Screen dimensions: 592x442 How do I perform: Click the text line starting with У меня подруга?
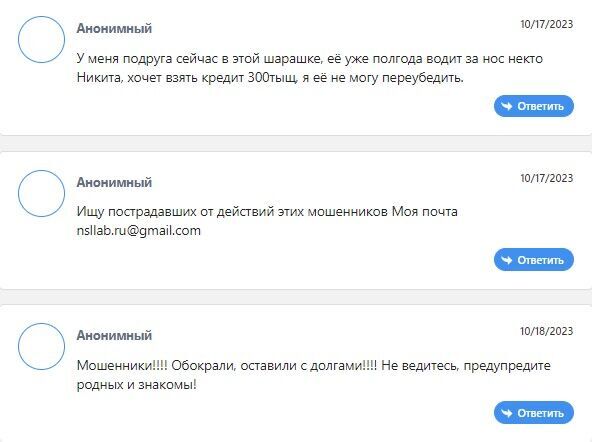coord(310,59)
